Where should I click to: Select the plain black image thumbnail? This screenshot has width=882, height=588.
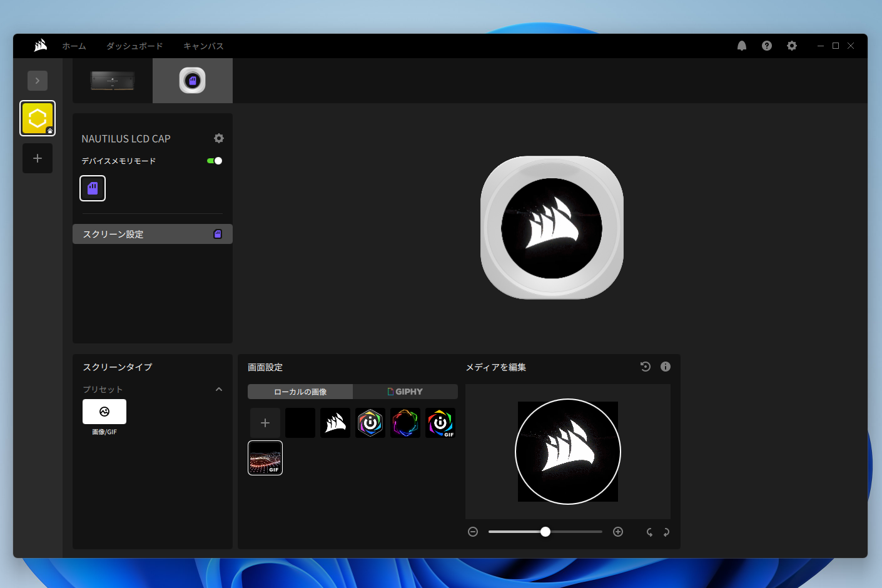pyautogui.click(x=300, y=423)
